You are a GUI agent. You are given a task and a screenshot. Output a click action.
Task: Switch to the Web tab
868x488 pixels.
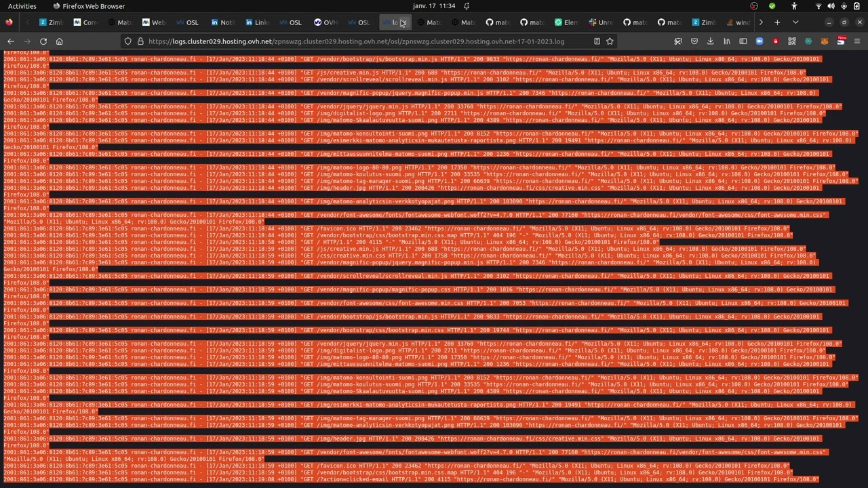coord(155,22)
